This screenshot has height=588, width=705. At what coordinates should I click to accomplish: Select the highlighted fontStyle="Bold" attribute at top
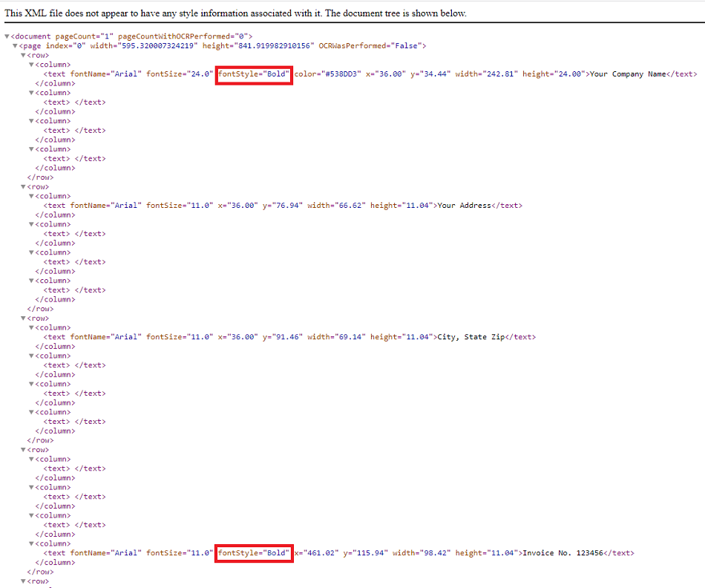(254, 73)
